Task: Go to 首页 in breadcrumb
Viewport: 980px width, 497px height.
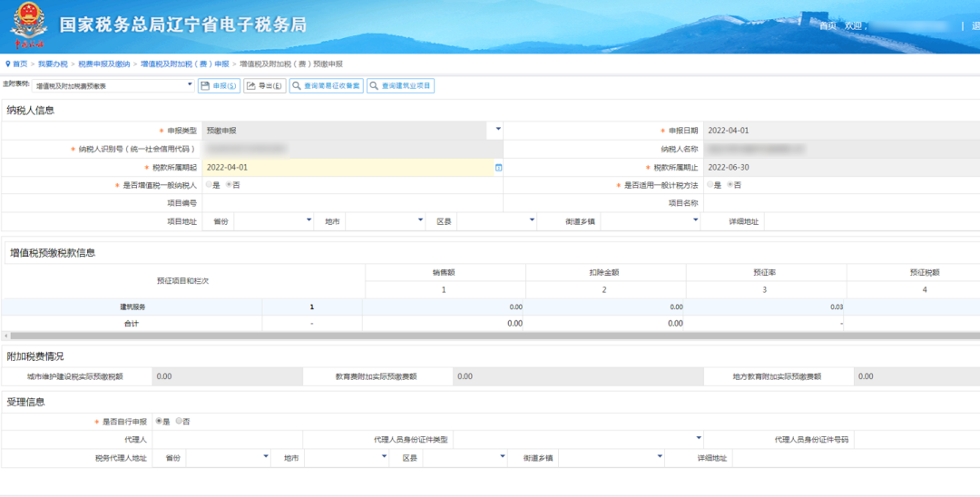Action: click(20, 64)
